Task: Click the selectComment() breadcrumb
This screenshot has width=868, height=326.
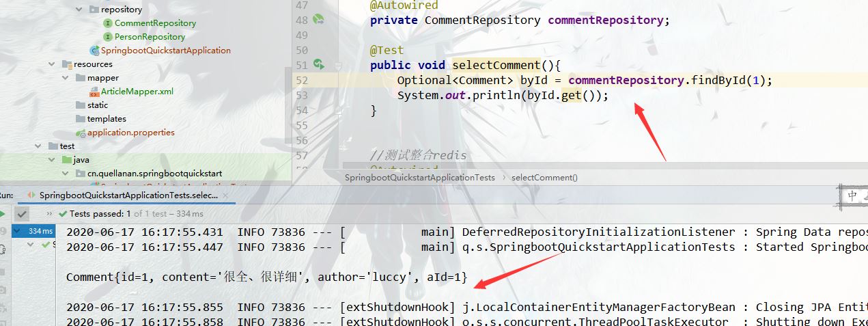Action: click(x=544, y=178)
